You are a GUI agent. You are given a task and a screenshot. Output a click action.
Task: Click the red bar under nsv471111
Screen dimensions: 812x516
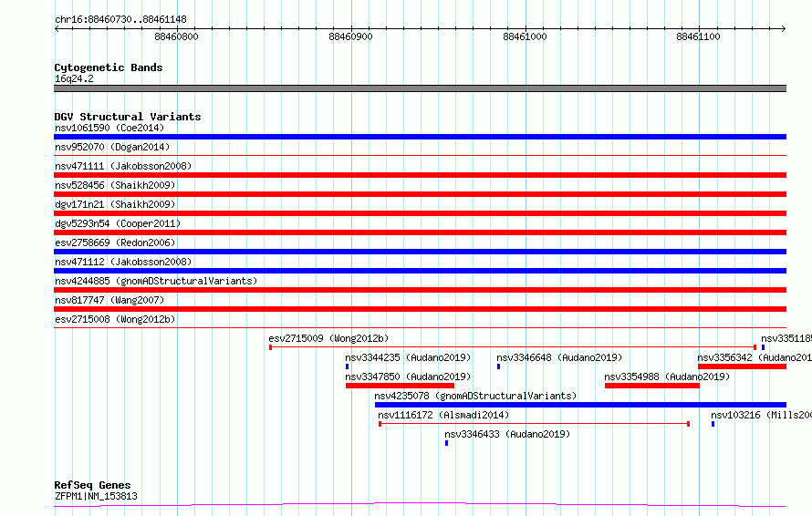point(420,175)
